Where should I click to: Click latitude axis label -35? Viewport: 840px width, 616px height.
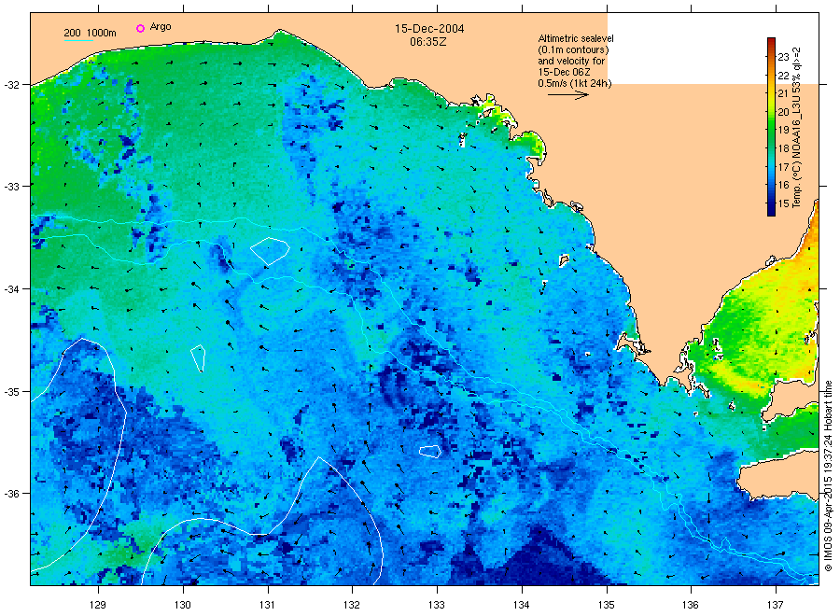tap(11, 392)
